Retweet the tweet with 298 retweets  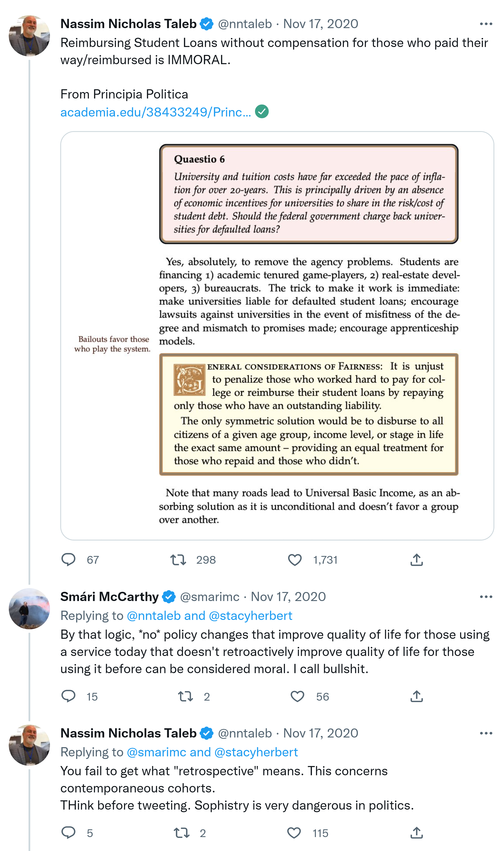coord(178,560)
